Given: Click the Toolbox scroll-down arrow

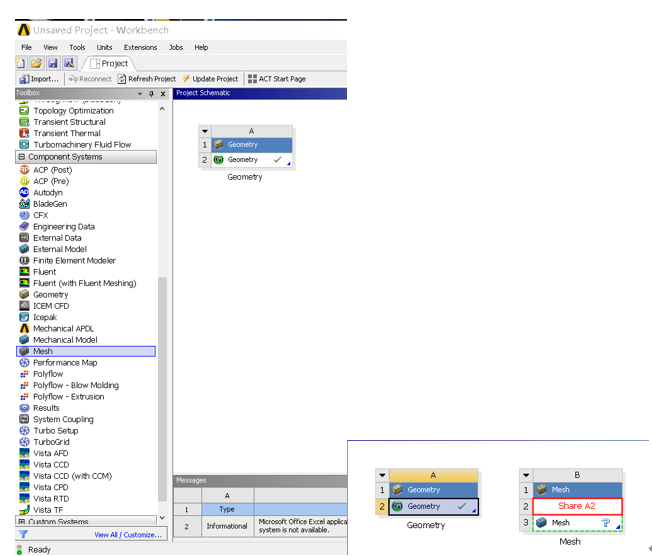Looking at the screenshot, I should pyautogui.click(x=162, y=518).
